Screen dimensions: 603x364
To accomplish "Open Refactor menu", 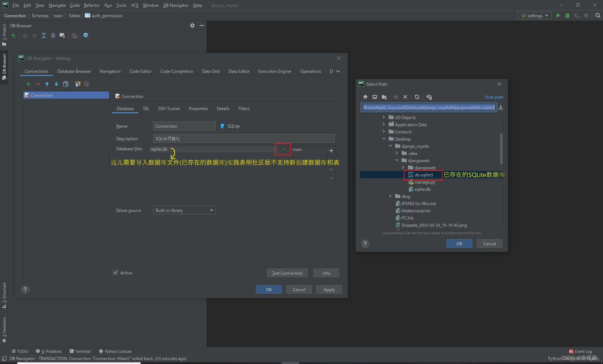I will click(x=92, y=5).
